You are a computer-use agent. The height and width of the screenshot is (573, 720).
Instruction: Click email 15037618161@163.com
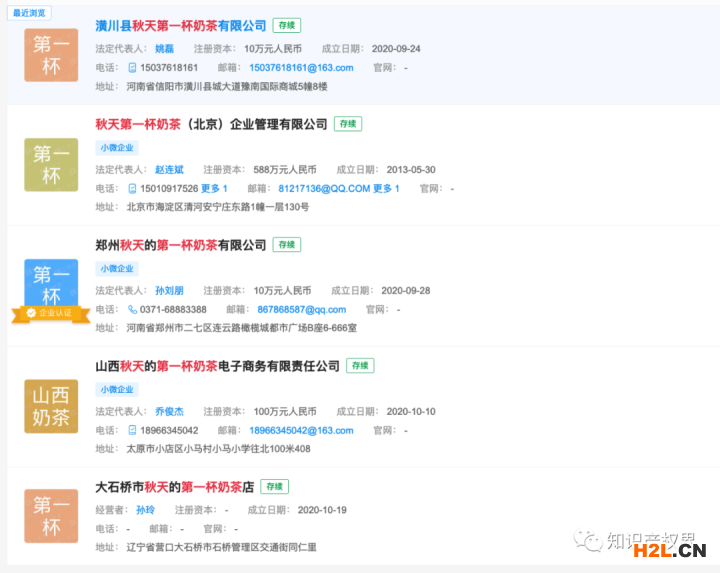pos(301,68)
